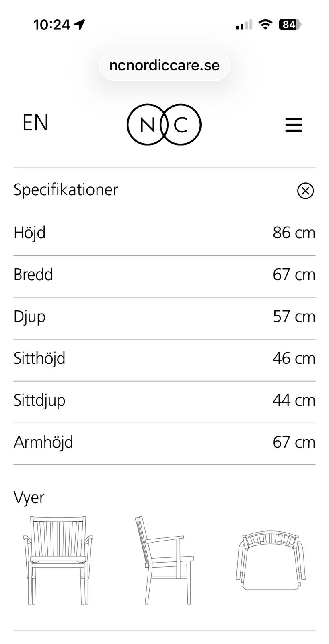Select the Höjd row
This screenshot has height=644, width=329.
coord(164,233)
